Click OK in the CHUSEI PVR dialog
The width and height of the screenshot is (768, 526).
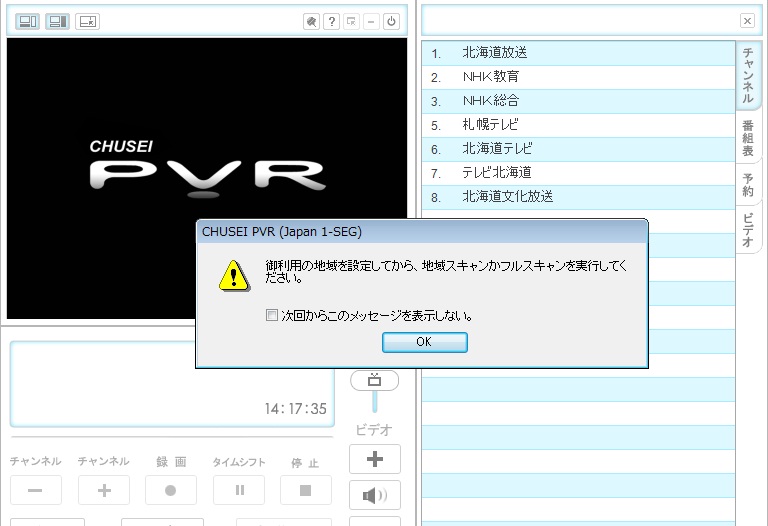coord(425,342)
